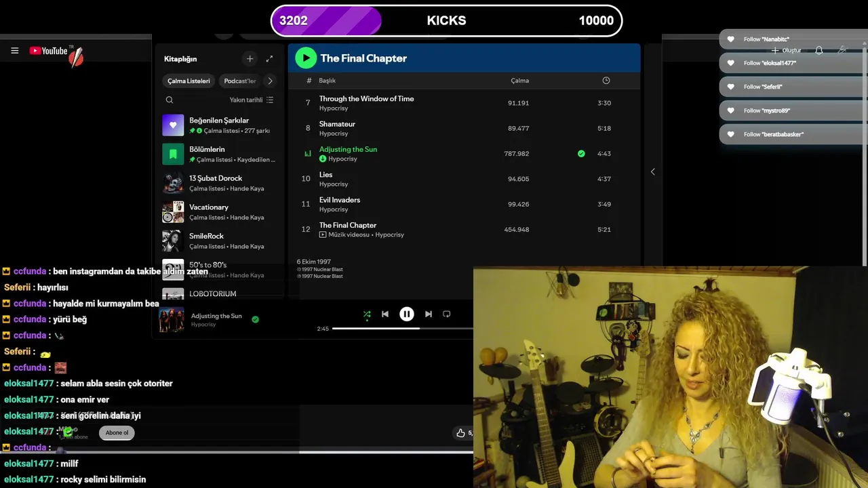Click the 787.982 play count value
The width and height of the screenshot is (868, 488).
[517, 154]
